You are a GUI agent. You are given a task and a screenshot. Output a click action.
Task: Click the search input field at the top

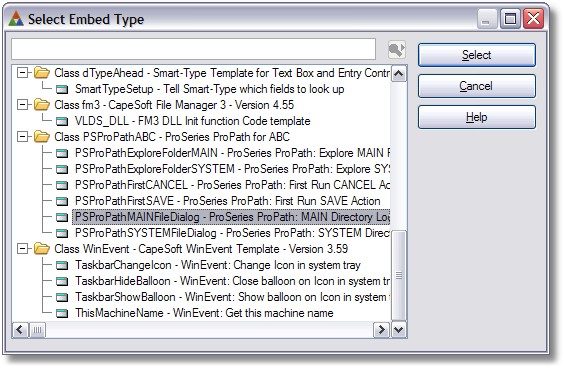tap(194, 49)
